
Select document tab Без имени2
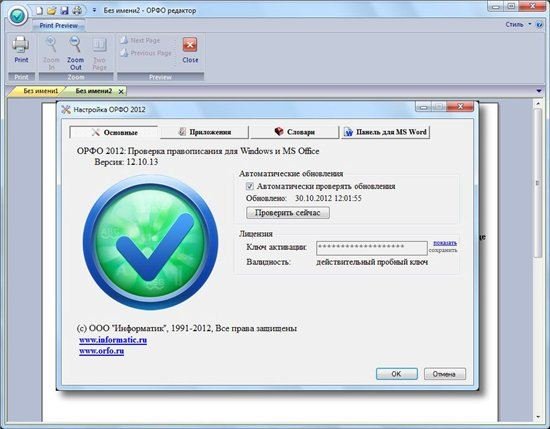click(93, 91)
